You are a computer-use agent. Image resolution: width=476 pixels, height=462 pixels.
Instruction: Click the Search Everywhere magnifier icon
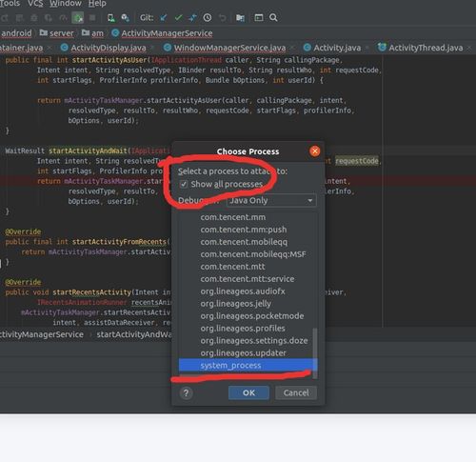click(273, 18)
